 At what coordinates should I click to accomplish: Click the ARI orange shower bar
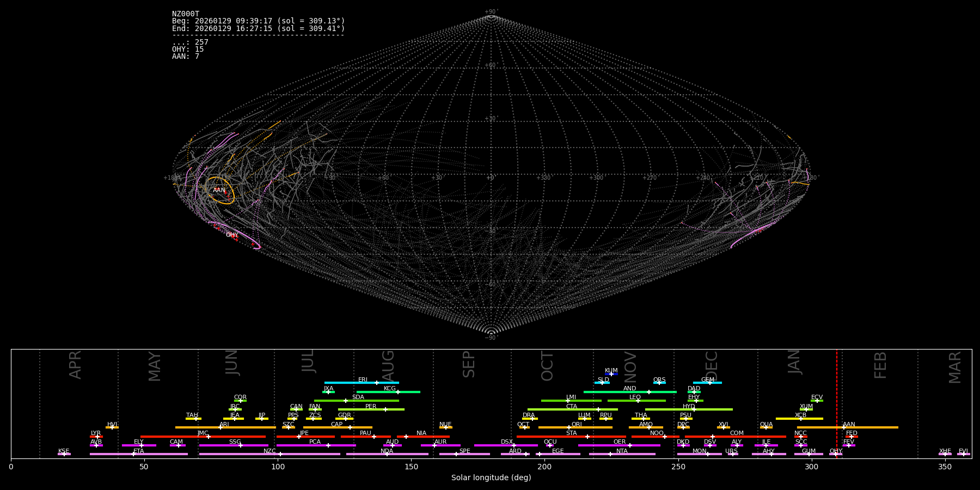(x=225, y=427)
